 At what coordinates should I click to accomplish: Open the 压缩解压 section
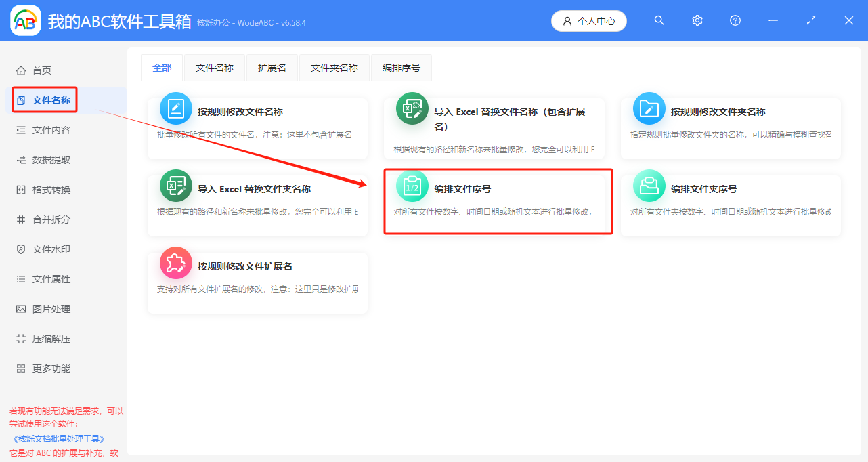[43, 338]
